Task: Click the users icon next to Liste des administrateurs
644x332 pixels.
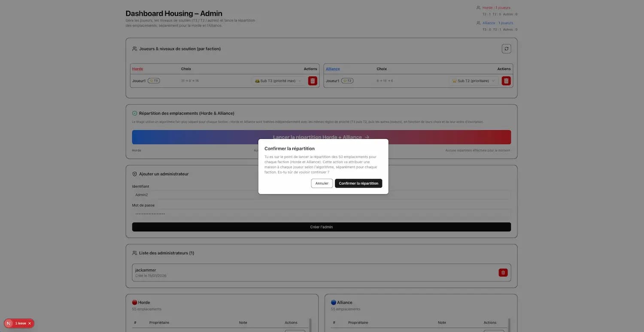Action: tap(134, 253)
